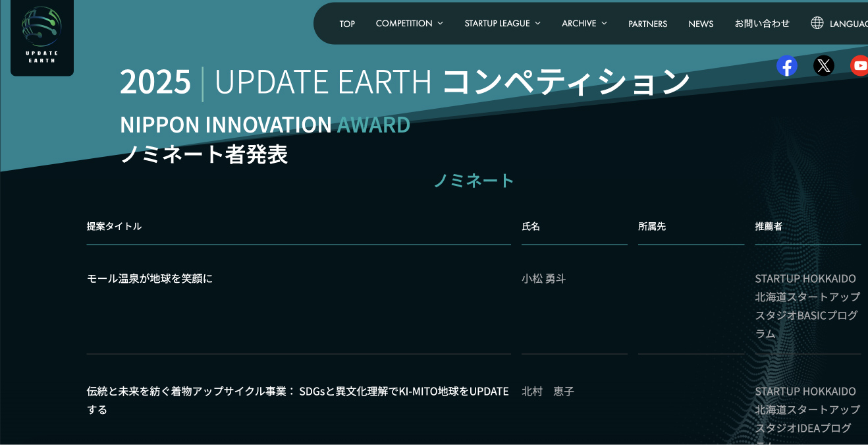Expand the ARCHIVE dropdown chevron
This screenshot has width=868, height=445.
(x=604, y=23)
